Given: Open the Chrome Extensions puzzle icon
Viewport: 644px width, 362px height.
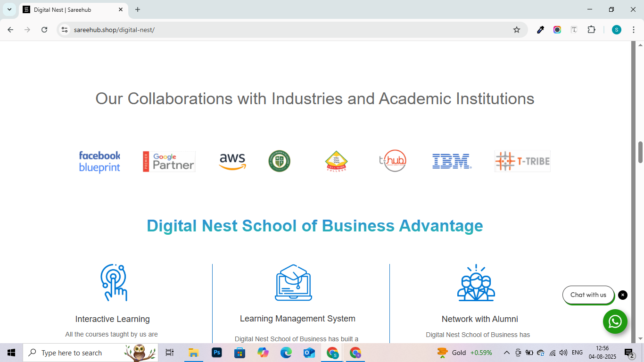Looking at the screenshot, I should click(591, 30).
